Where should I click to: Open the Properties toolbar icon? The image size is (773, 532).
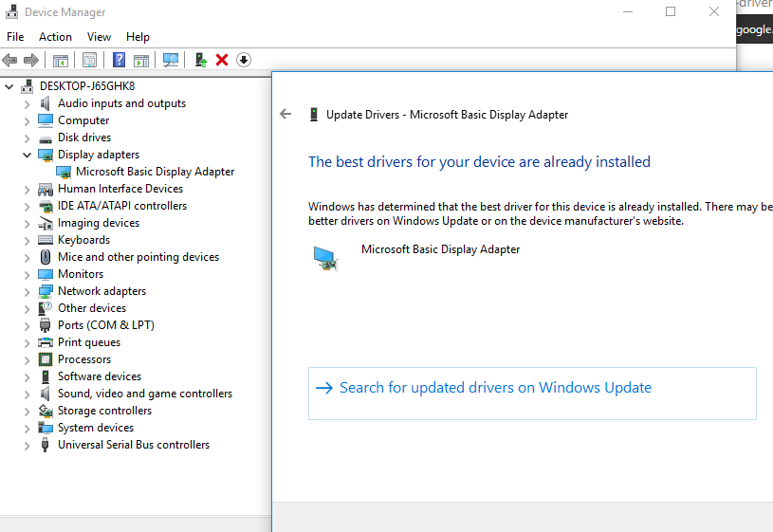pos(90,60)
